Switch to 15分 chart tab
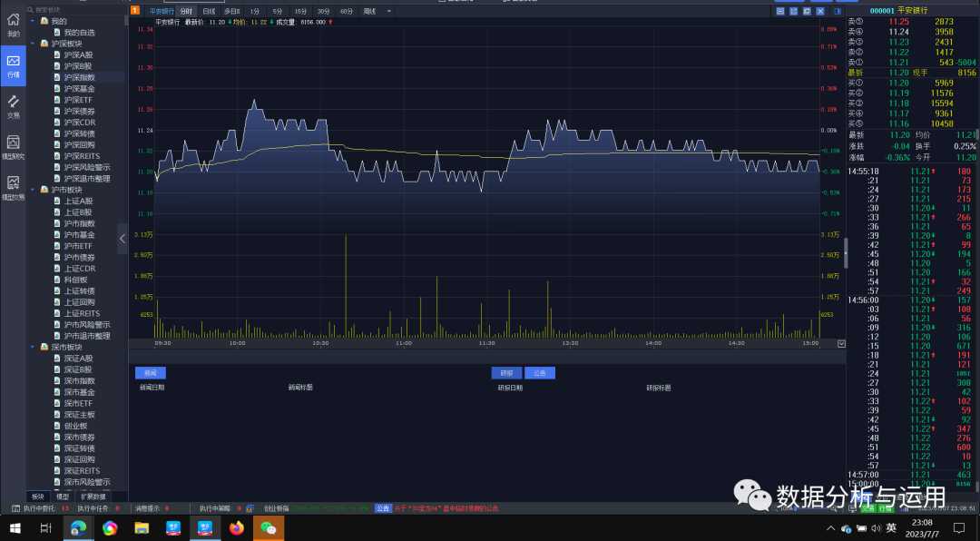This screenshot has height=541, width=980. pos(300,11)
